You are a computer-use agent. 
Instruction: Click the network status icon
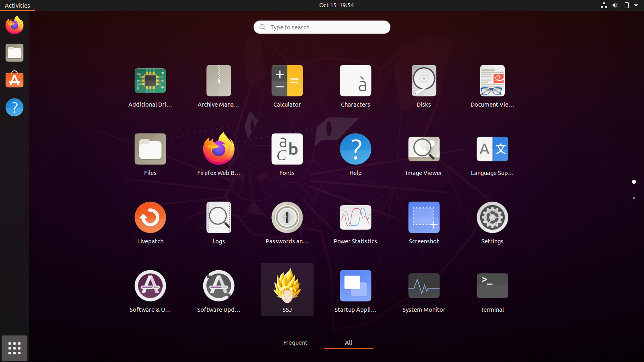pos(604,5)
